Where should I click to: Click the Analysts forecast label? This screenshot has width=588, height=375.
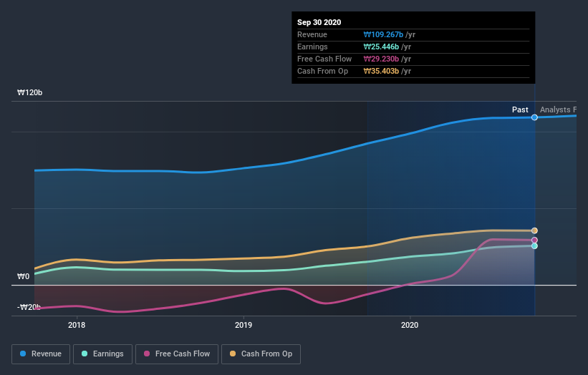click(x=558, y=109)
